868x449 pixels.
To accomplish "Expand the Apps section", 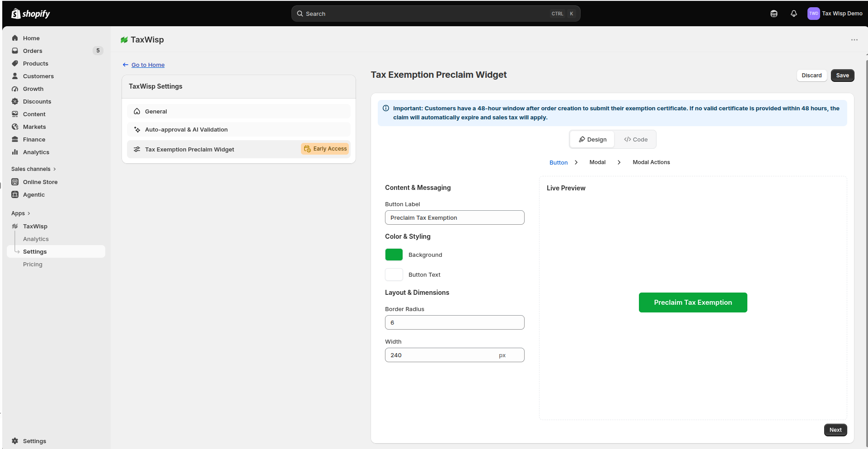I will coord(21,213).
